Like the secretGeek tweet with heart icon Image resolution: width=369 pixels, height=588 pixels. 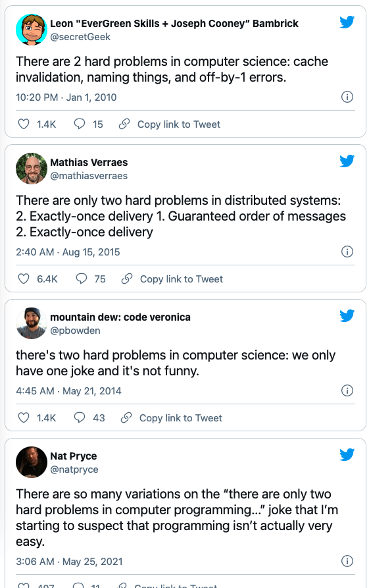(24, 124)
